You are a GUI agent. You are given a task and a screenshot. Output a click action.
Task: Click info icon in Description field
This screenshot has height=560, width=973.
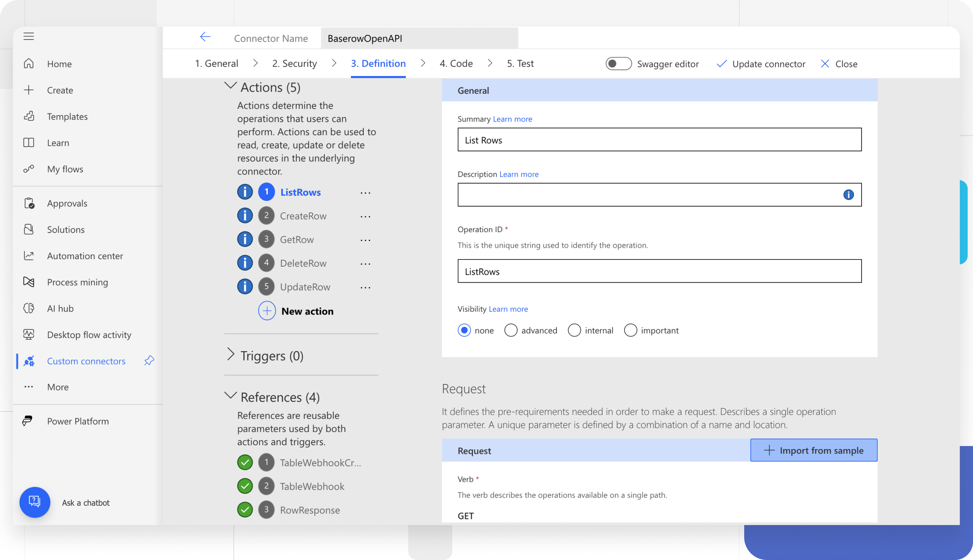[848, 195]
